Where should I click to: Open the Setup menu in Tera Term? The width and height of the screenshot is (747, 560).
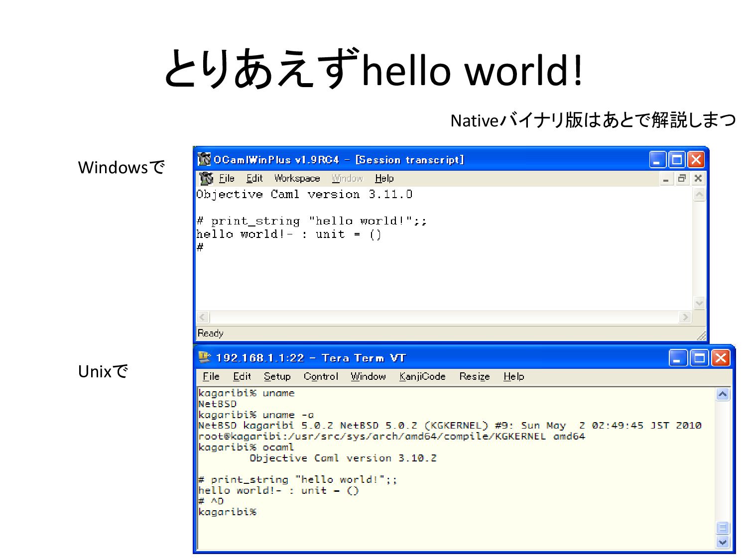(277, 376)
